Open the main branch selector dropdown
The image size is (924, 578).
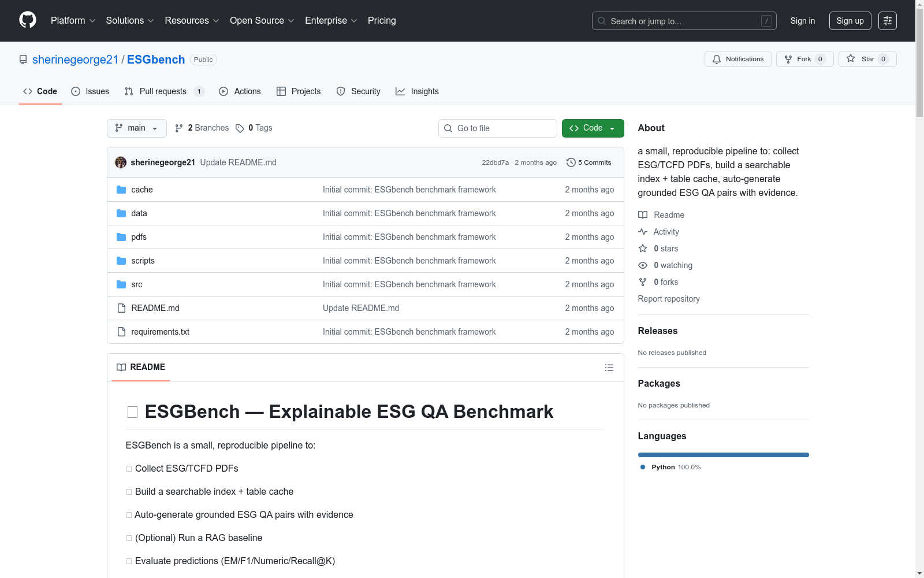137,128
